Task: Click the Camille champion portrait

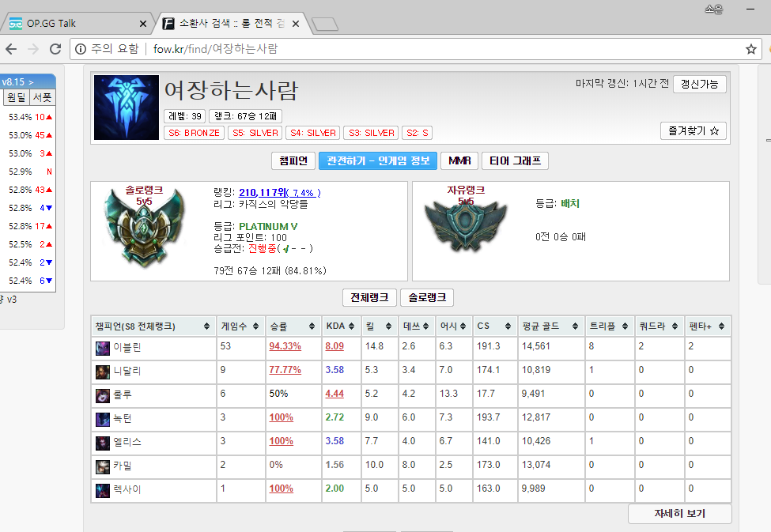Action: click(104, 466)
